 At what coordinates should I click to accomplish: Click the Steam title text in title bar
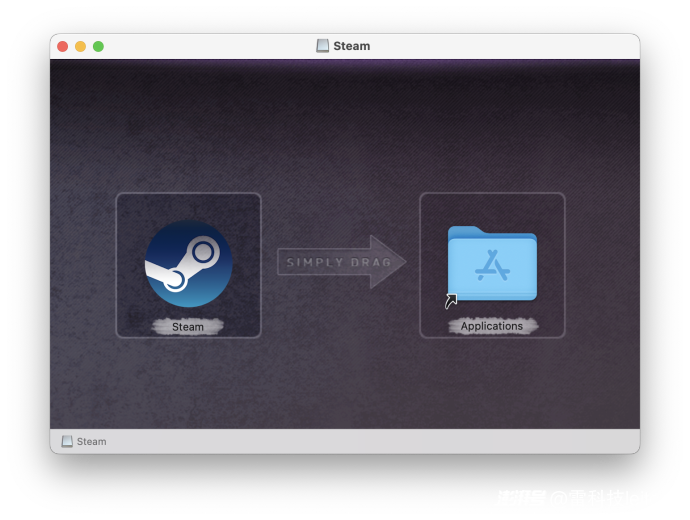352,46
